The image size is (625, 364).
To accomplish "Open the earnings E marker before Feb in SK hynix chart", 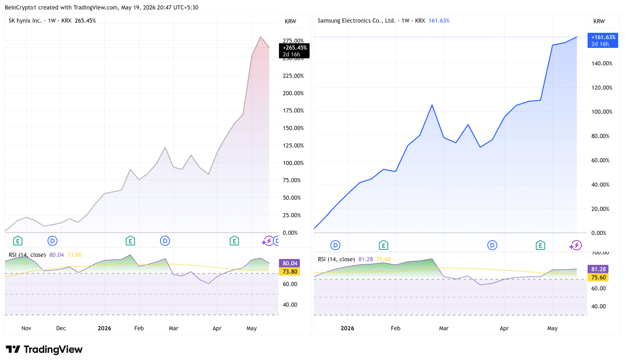I will click(130, 241).
